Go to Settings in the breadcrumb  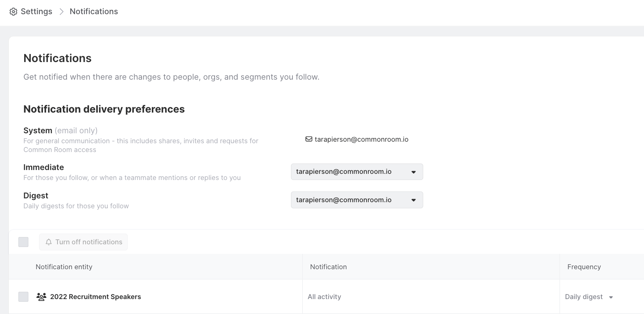pos(36,11)
